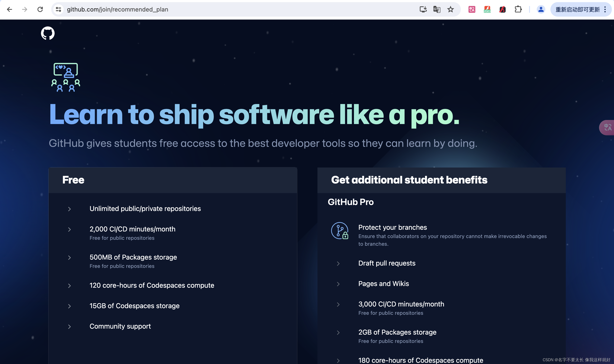Click the GitHub Pro heading
Image resolution: width=614 pixels, height=364 pixels.
pyautogui.click(x=351, y=202)
